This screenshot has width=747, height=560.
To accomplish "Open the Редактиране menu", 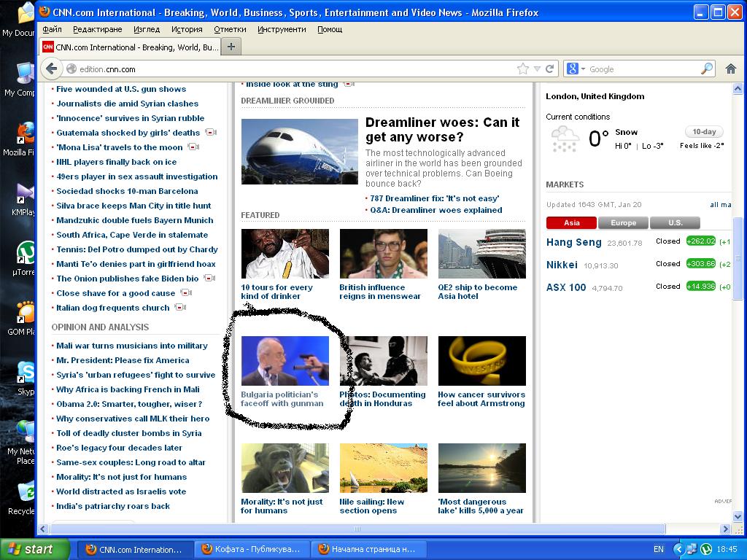I will tap(98, 29).
